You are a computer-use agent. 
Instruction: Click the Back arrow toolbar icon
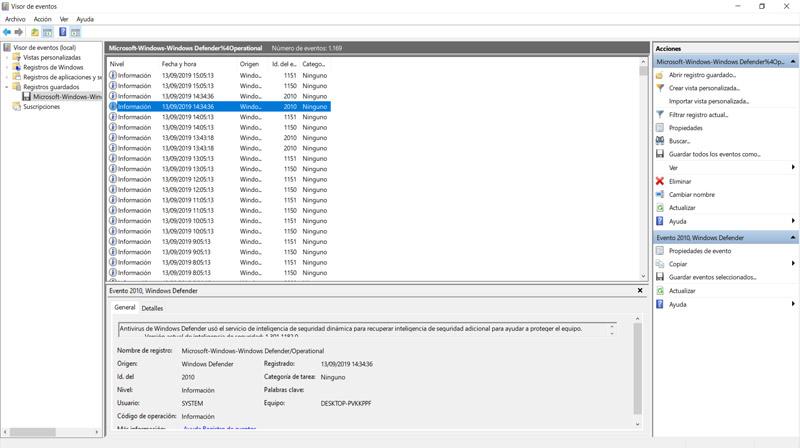tap(7, 32)
